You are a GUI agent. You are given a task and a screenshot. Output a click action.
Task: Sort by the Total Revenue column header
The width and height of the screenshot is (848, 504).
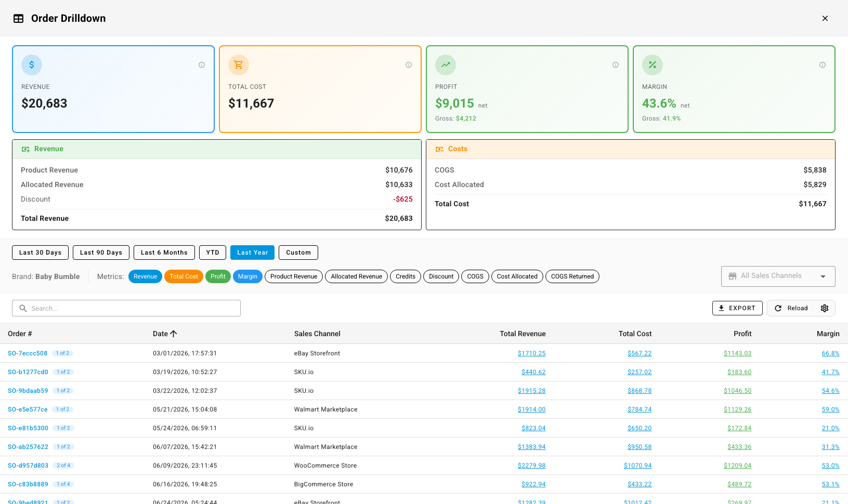click(x=523, y=334)
